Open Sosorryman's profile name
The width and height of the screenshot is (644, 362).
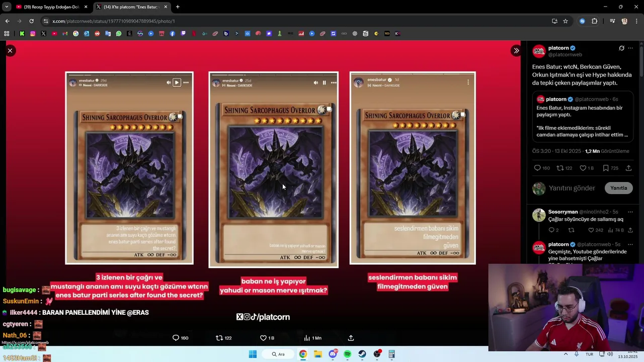pos(563,212)
